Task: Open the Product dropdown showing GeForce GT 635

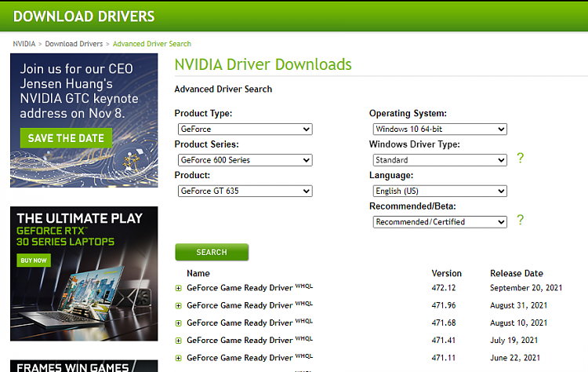Action: [245, 191]
